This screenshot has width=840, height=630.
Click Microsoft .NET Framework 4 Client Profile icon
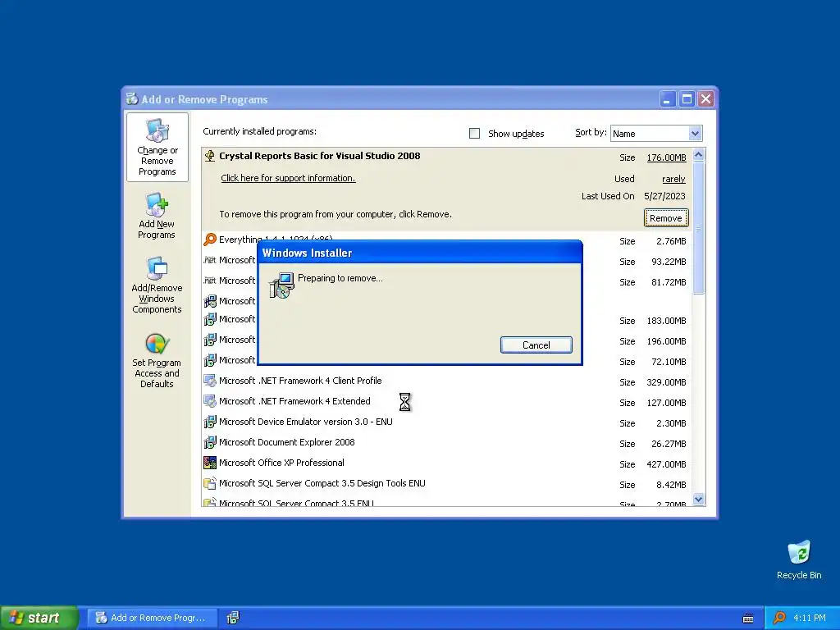point(210,381)
